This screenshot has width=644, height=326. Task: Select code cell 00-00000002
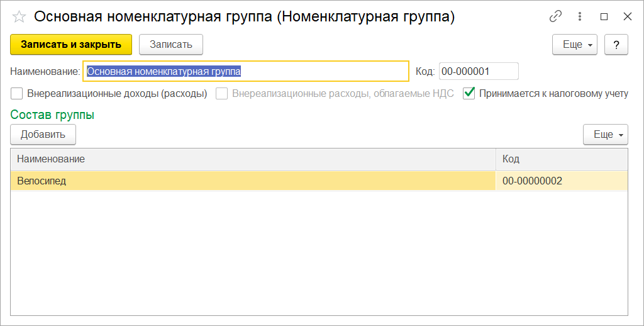pyautogui.click(x=562, y=181)
